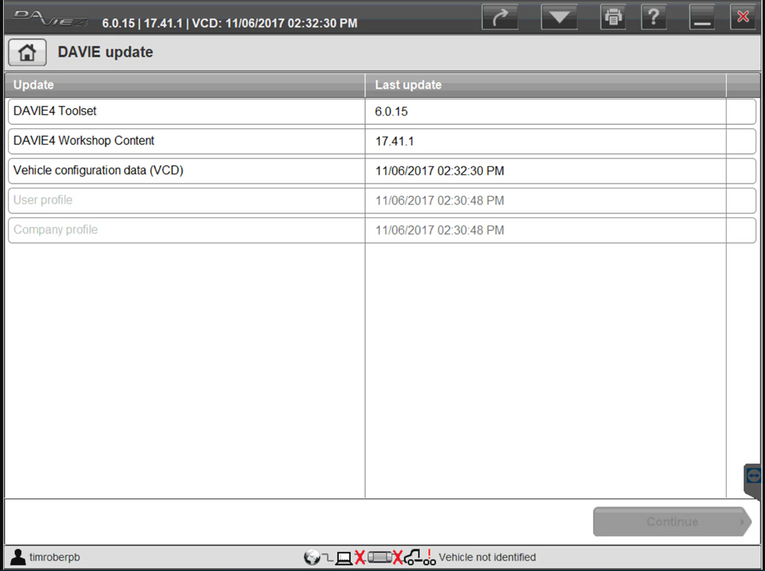Screen dimensions: 765x571
Task: Click the VCI device status icon
Action: (x=379, y=557)
